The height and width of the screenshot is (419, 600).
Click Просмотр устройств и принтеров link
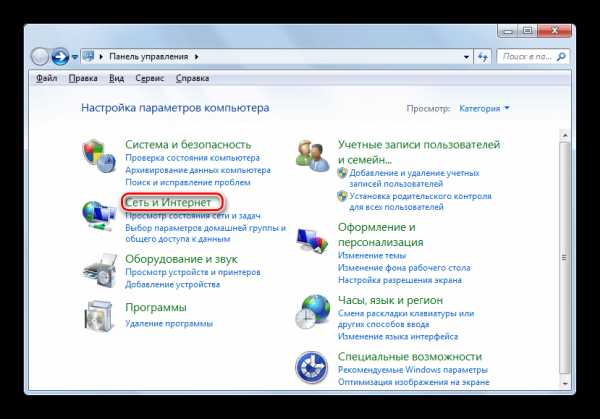click(193, 272)
